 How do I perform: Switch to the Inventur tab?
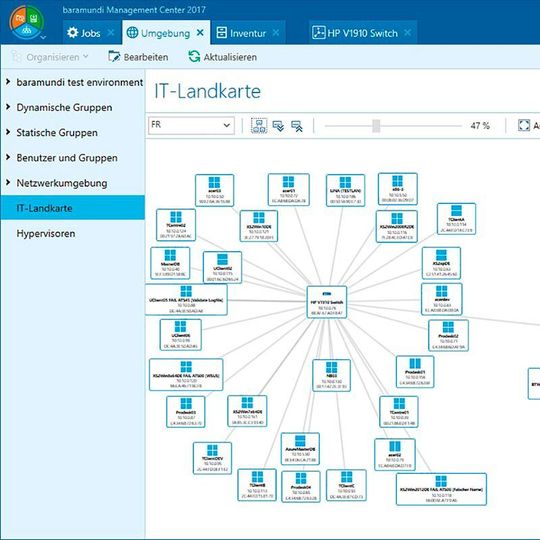pyautogui.click(x=248, y=33)
